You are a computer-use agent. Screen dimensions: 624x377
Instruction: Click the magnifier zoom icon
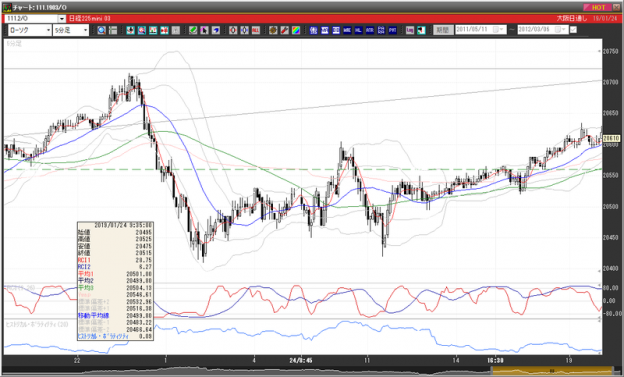(x=101, y=30)
